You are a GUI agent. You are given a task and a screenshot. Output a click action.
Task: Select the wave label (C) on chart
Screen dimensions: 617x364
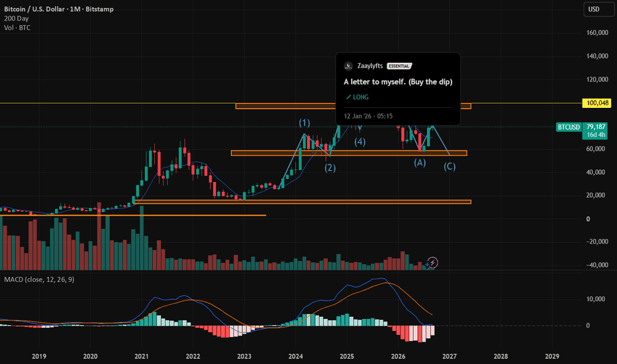pyautogui.click(x=450, y=167)
